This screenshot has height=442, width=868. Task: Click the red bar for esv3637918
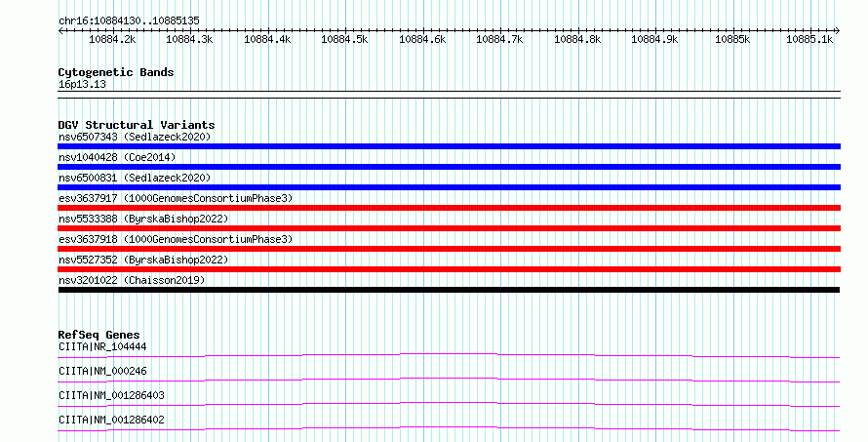449,249
